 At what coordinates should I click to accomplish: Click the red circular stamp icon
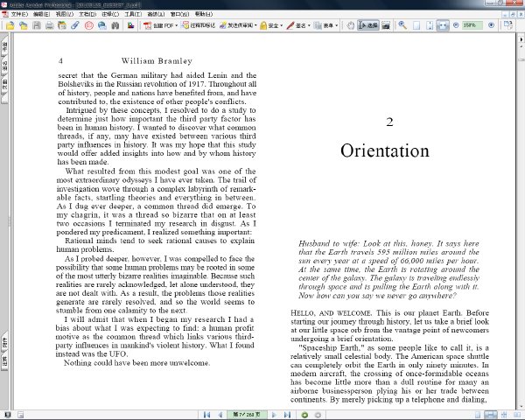(x=88, y=25)
